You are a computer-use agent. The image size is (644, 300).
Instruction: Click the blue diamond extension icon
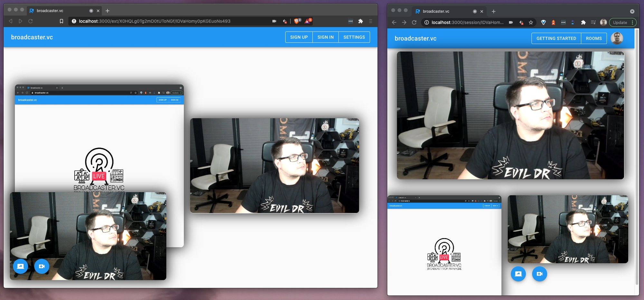[544, 22]
